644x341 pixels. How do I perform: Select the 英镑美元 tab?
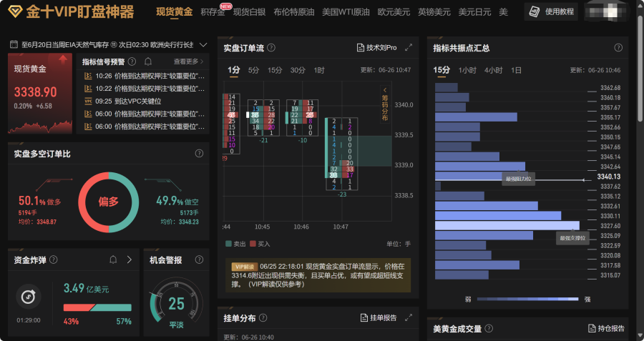coord(434,12)
